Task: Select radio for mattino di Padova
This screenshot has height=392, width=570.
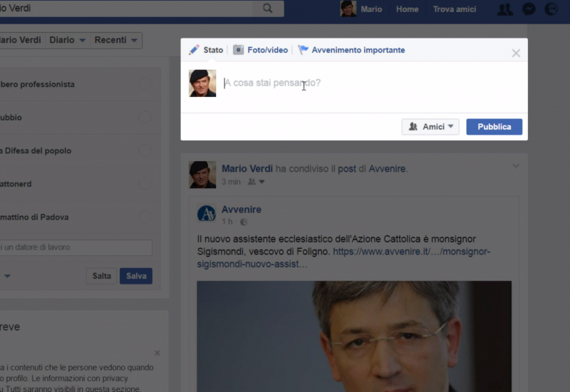Action: point(145,217)
